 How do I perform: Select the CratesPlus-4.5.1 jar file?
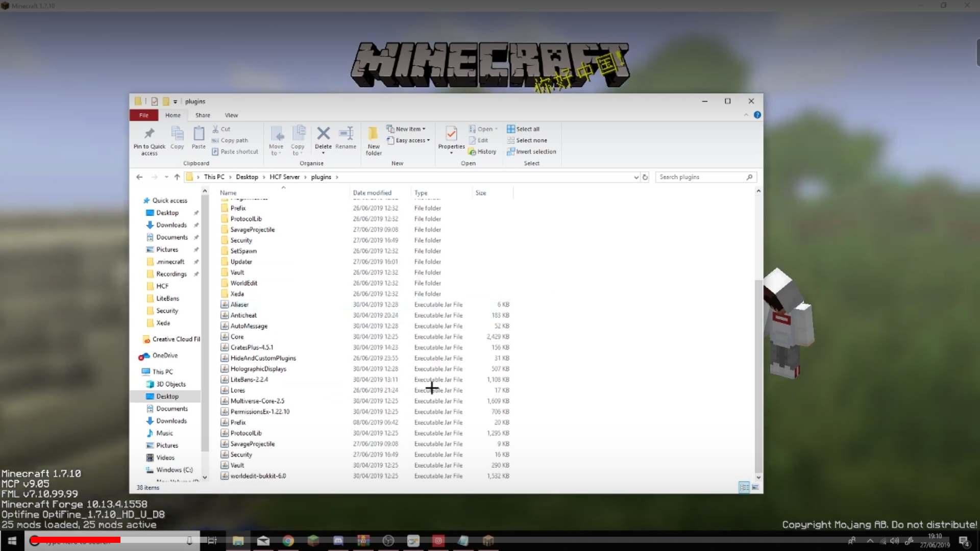click(x=252, y=347)
